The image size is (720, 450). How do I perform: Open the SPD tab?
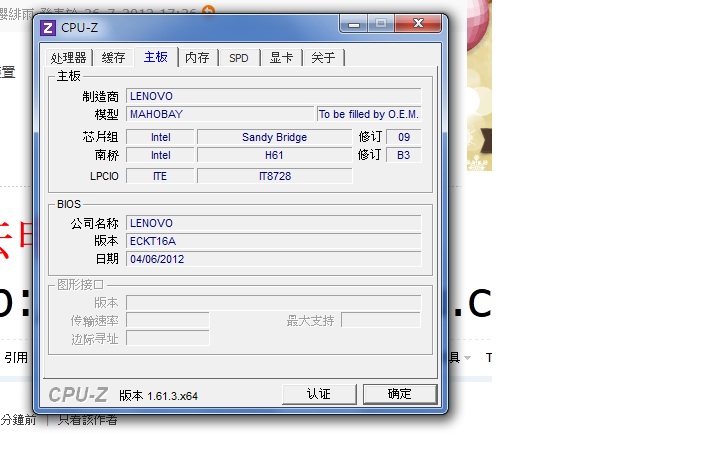click(238, 58)
